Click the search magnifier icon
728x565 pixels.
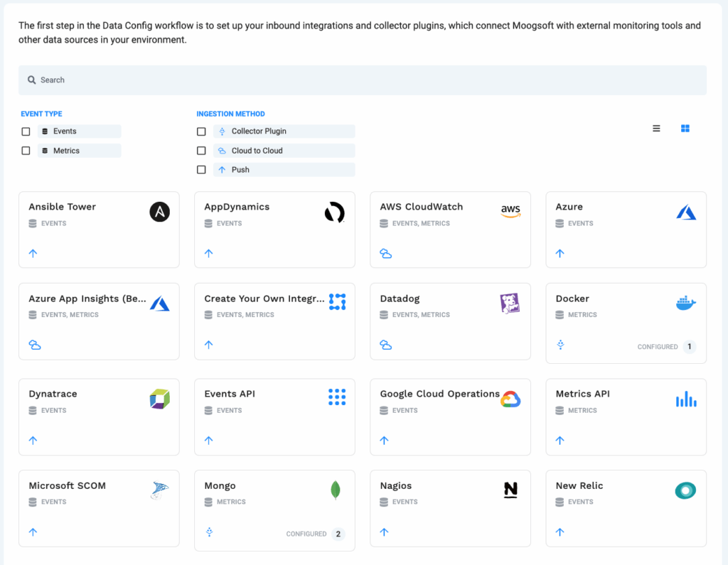31,80
